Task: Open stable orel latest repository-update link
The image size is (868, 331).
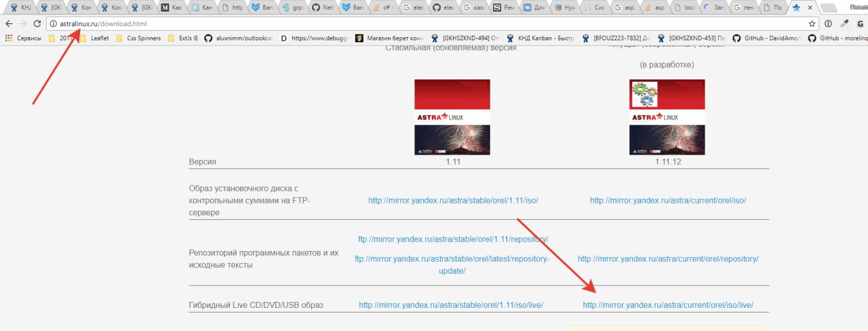Action: pyautogui.click(x=452, y=265)
